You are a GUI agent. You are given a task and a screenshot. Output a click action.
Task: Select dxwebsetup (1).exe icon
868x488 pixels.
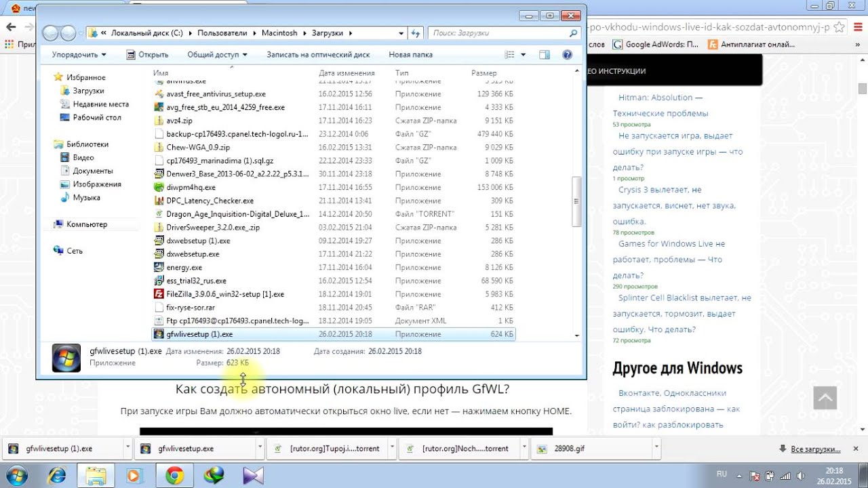[159, 241]
